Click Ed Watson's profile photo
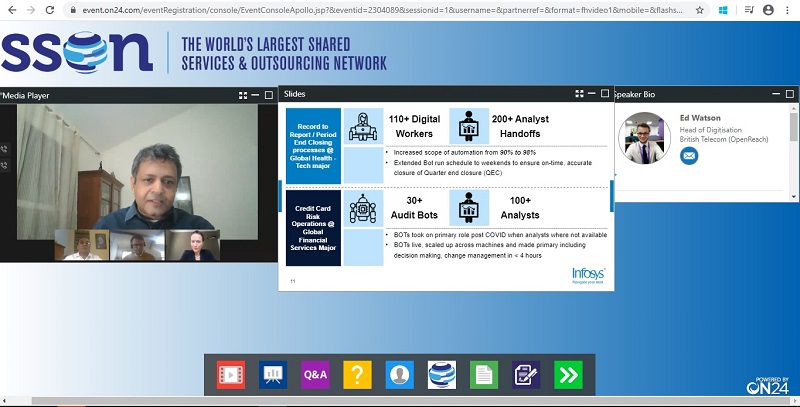Viewport: 800px width, 407px height. 644,138
